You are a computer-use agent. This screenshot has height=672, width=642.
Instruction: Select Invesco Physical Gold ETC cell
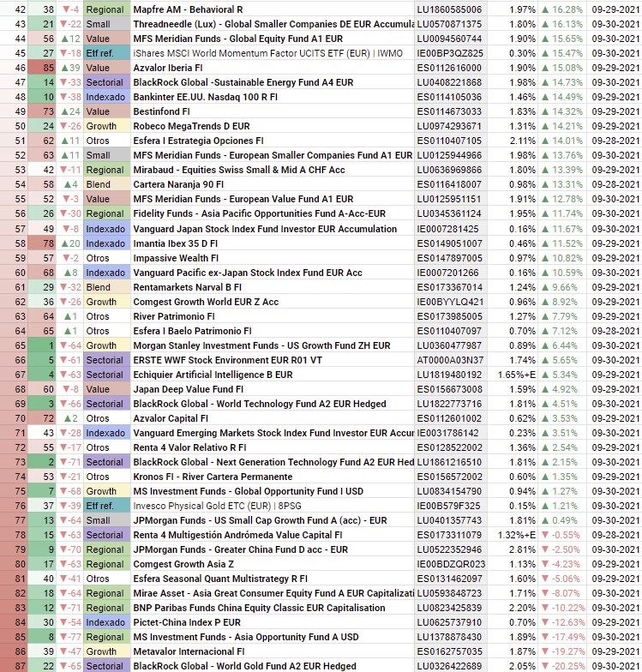(x=273, y=506)
